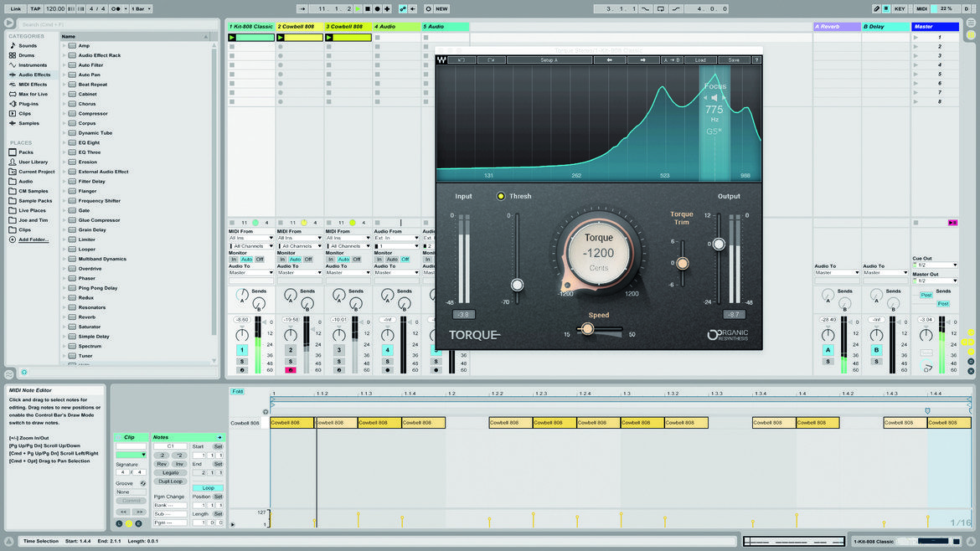Set track 1 monitor to In
Screen dimensions: 980x551
click(234, 260)
